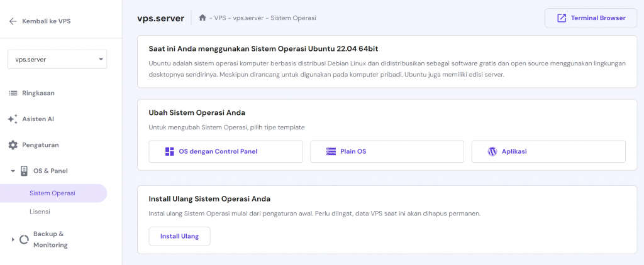
Task: Click the Ringkasan list icon
Action: 13,93
